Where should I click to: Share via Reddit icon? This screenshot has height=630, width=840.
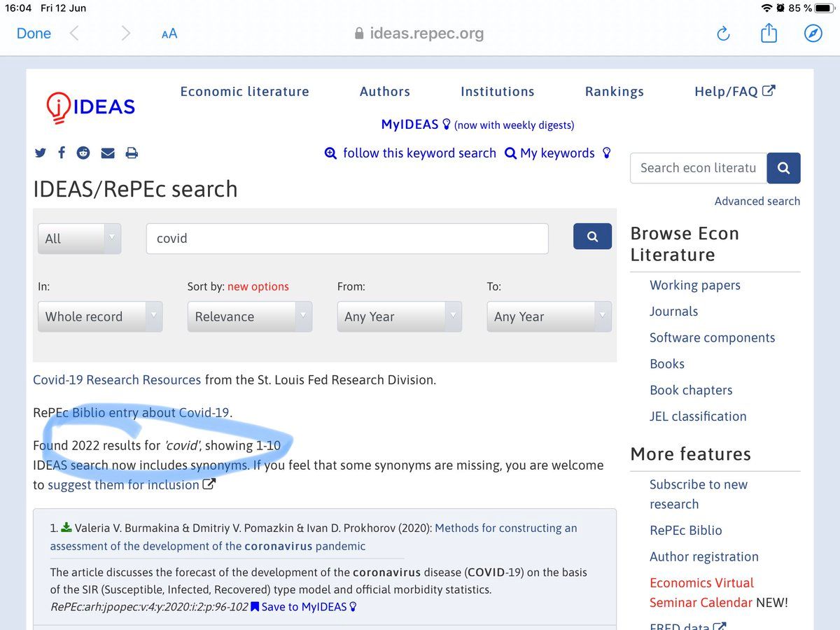(84, 153)
